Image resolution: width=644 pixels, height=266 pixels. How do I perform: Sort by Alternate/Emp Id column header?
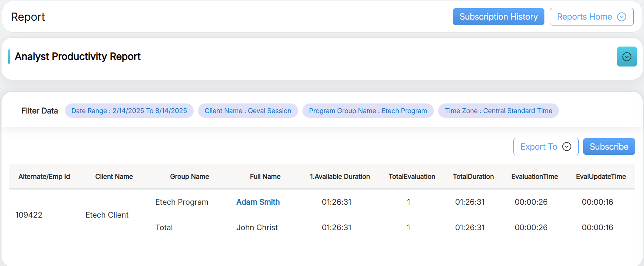pyautogui.click(x=44, y=177)
